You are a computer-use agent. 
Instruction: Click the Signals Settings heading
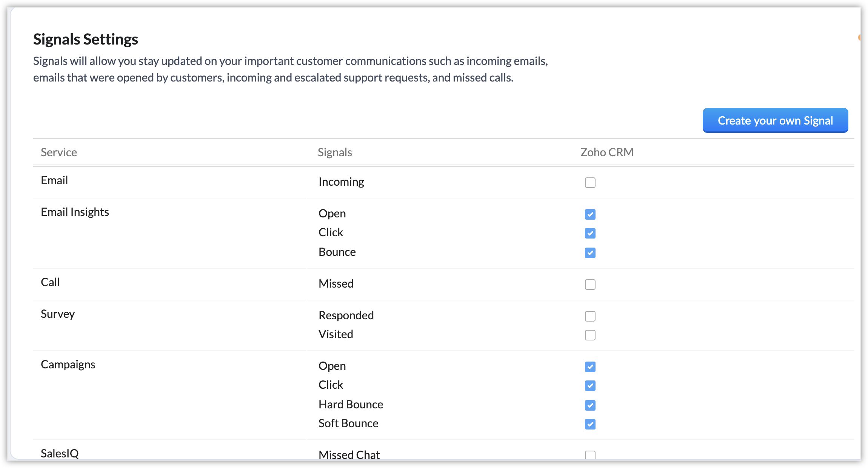(86, 39)
